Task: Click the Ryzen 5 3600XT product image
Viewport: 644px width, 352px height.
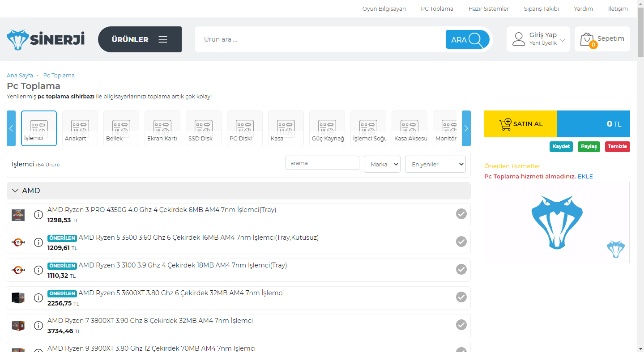Action: click(18, 298)
